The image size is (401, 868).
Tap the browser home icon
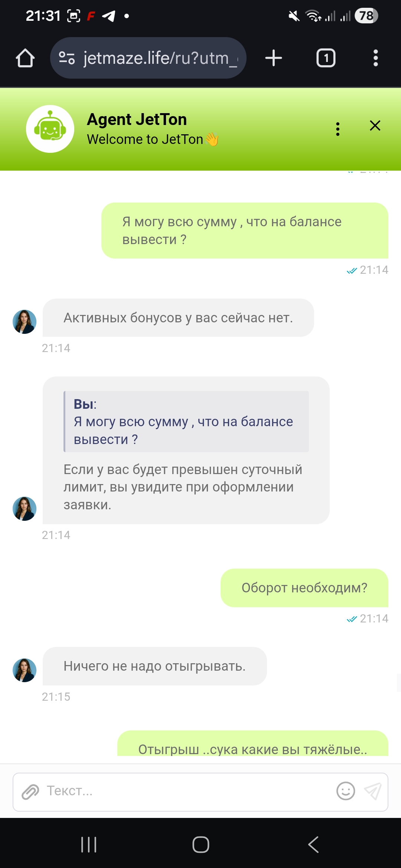[x=25, y=58]
